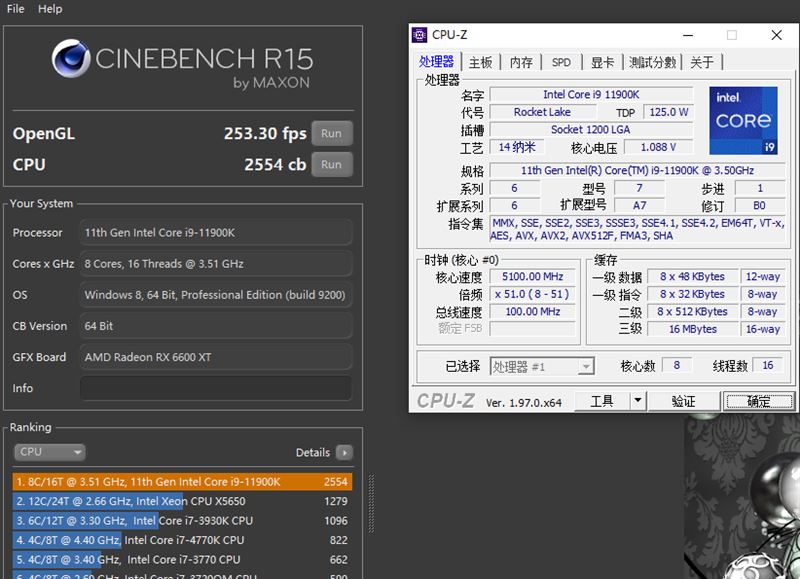Image resolution: width=800 pixels, height=579 pixels.
Task: Click the Cores x GHz field
Action: 215,264
